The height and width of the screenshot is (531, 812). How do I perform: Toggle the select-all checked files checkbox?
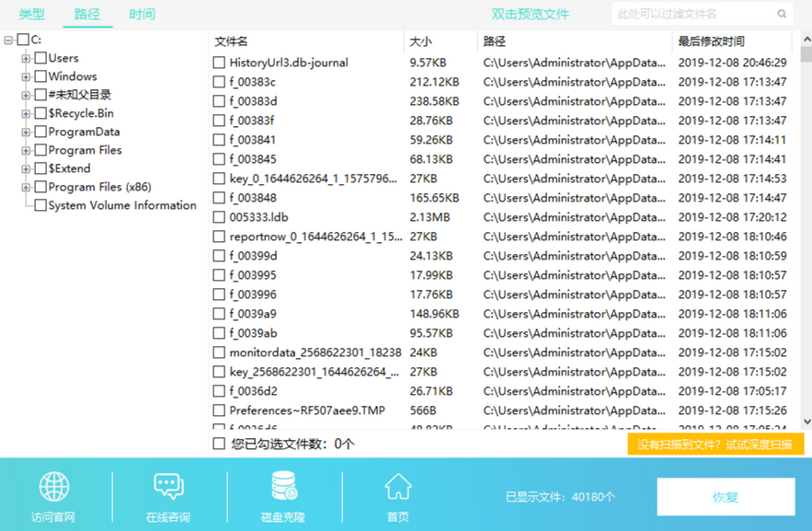point(219,444)
